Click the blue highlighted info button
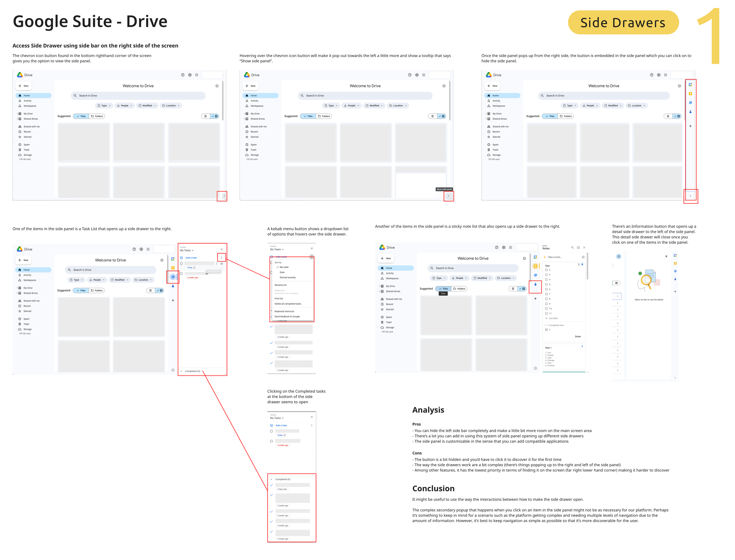This screenshot has height=560, width=735. coord(618,256)
